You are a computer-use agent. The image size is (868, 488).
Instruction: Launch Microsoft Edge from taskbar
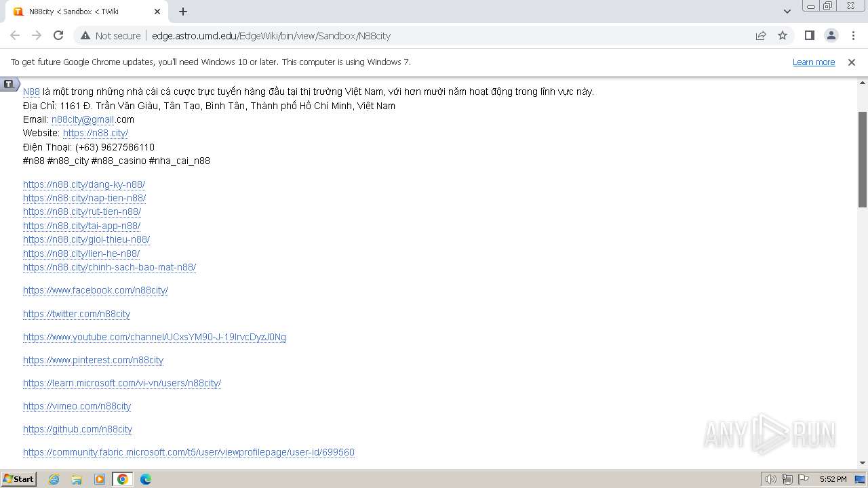click(145, 479)
